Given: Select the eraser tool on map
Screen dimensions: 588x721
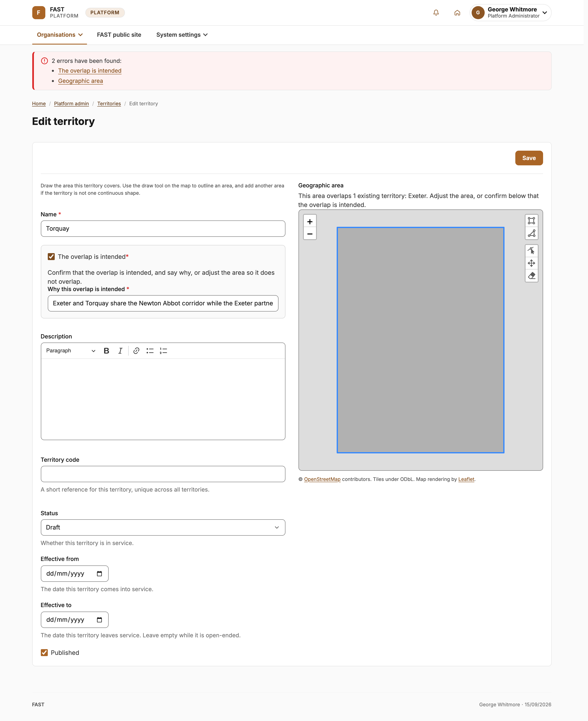Looking at the screenshot, I should coord(531,276).
